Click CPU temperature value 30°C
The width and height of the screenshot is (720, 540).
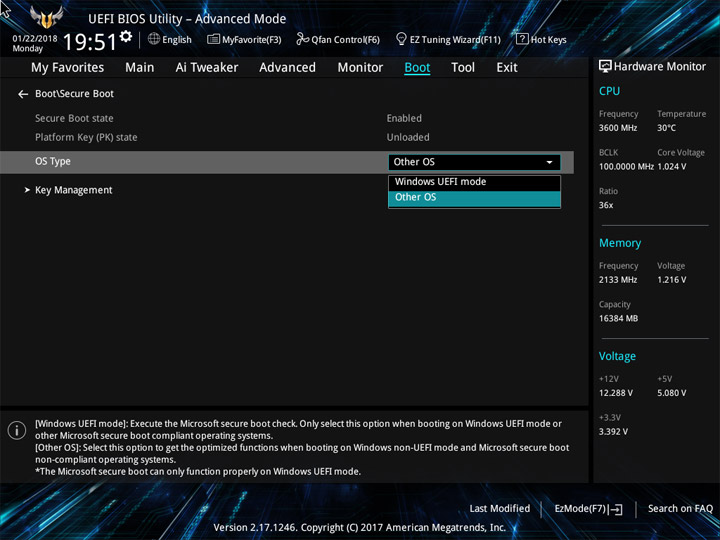[666, 128]
